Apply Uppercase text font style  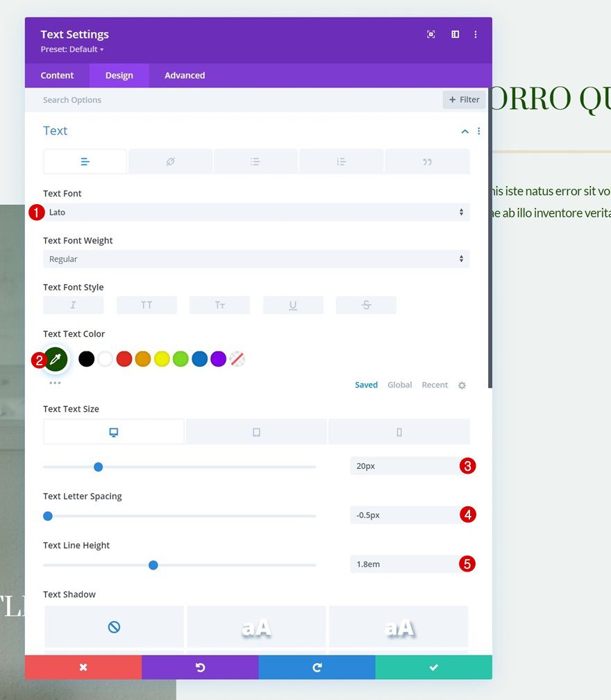tap(146, 304)
